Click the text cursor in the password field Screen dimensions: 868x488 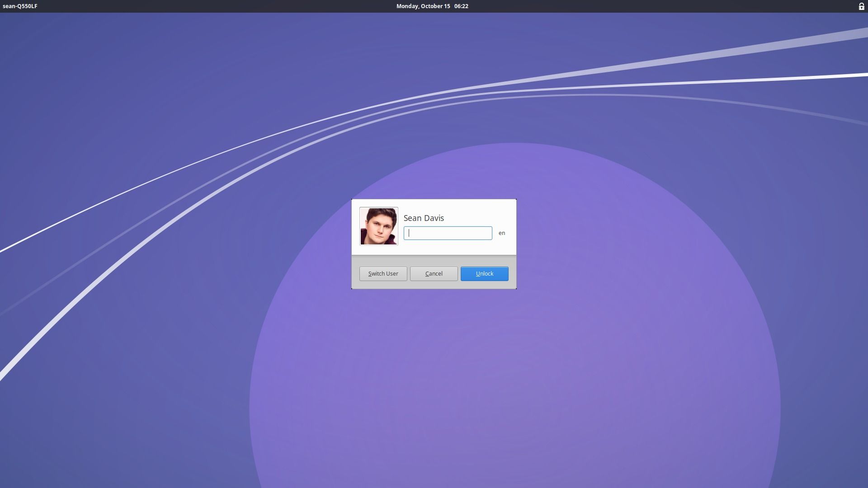[x=409, y=233]
